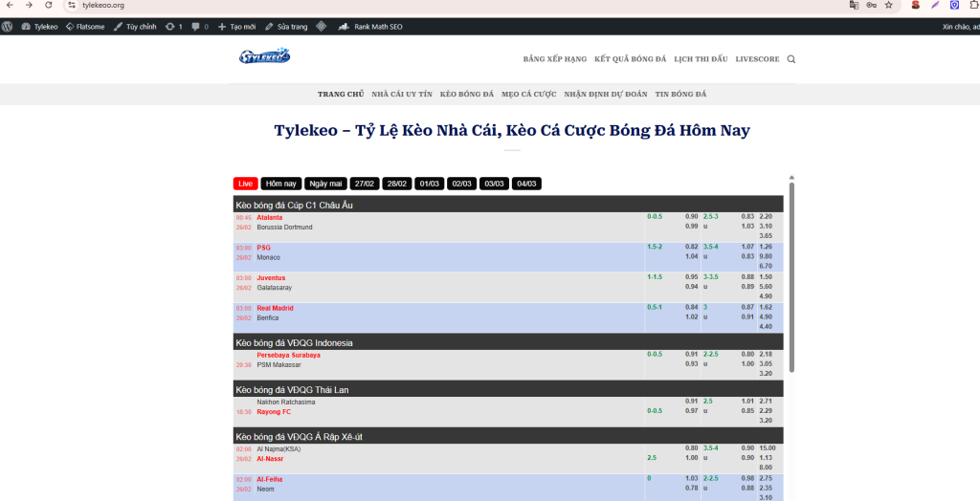Open MẸO CÁ CƯỢC menu item

528,95
